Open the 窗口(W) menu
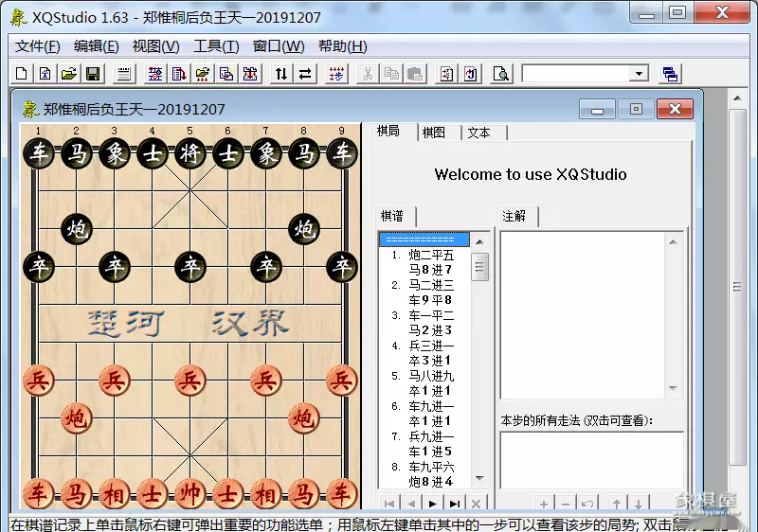 click(279, 46)
